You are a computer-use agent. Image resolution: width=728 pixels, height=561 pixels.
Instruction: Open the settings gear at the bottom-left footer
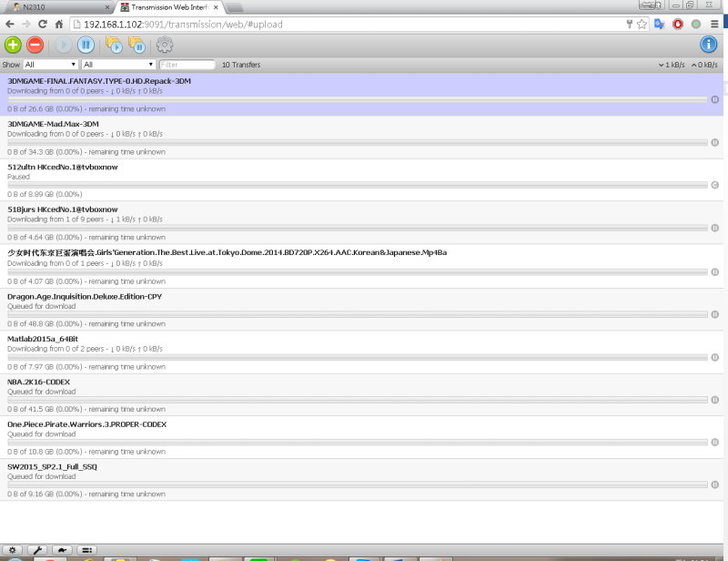coord(12,550)
